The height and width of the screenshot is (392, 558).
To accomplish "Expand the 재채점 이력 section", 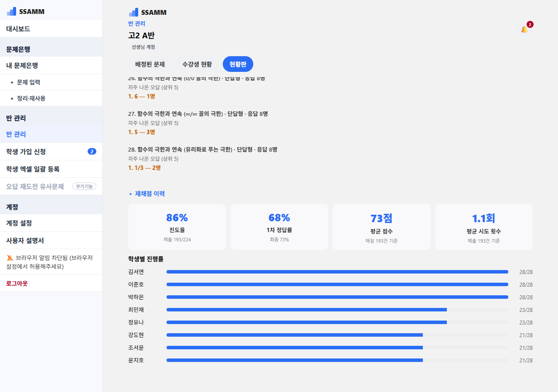I will coord(146,194).
